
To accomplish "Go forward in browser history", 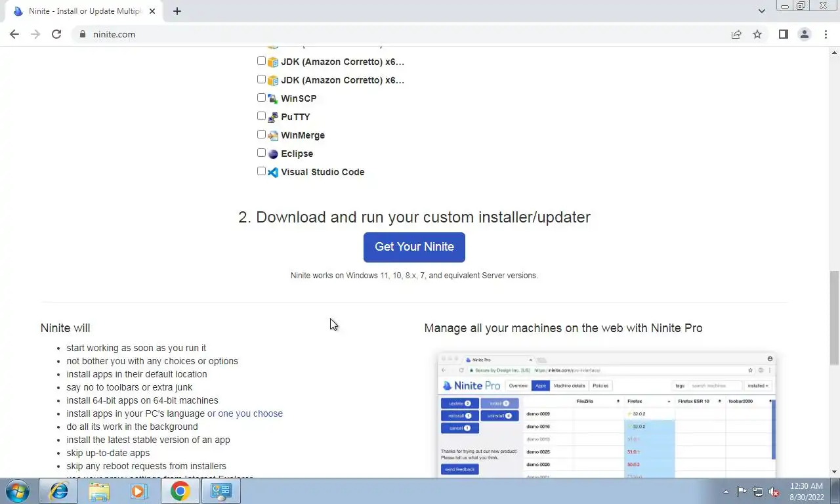I will tap(35, 34).
